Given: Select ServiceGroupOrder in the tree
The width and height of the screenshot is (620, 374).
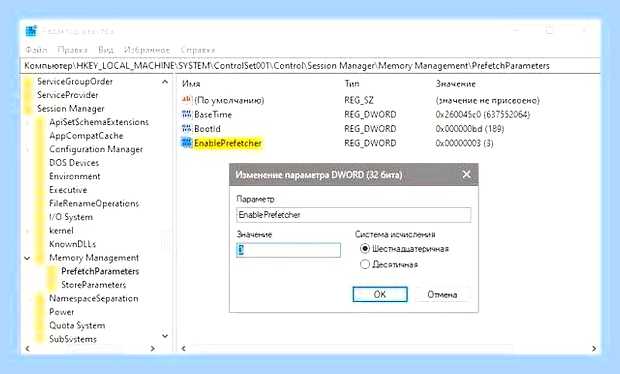Looking at the screenshot, I should click(75, 81).
